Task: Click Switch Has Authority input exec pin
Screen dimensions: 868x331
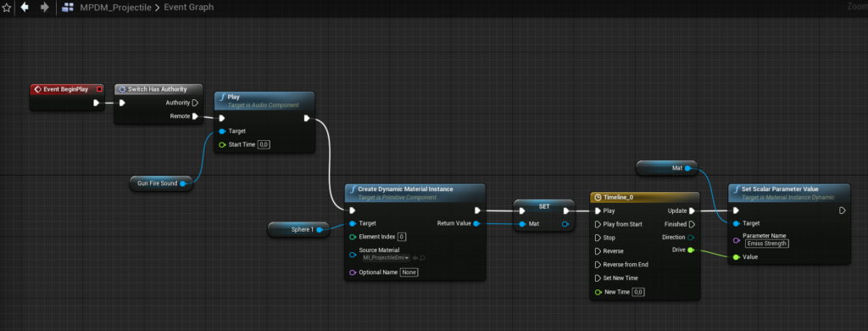Action: pyautogui.click(x=122, y=103)
